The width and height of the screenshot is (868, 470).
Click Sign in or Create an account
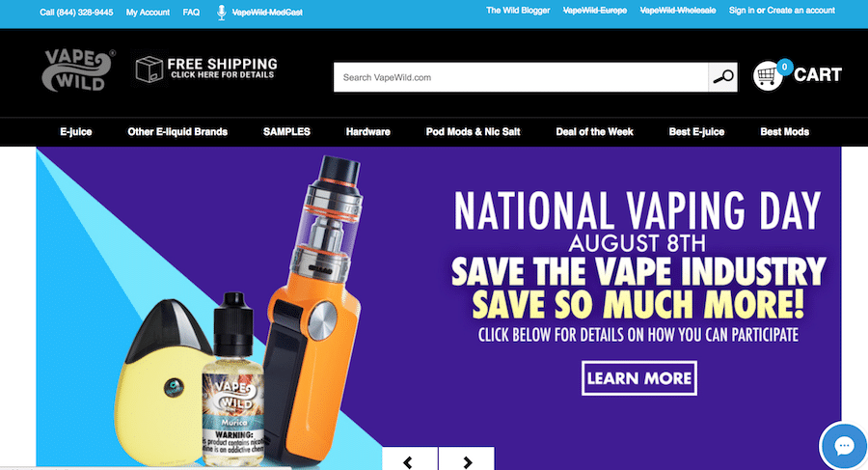pos(781,11)
